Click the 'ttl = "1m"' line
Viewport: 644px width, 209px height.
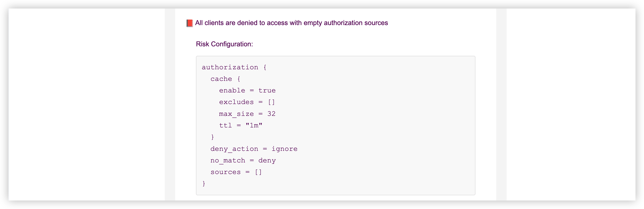(241, 125)
